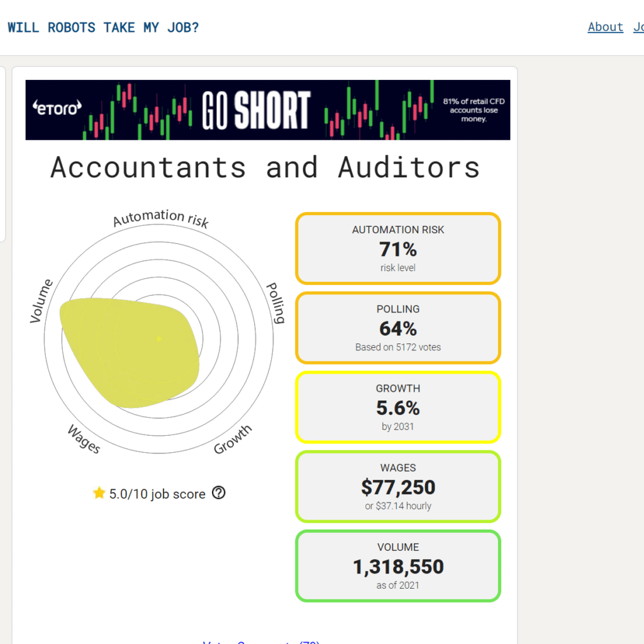
Task: Select the Automation Risk 71% card
Action: tap(398, 248)
